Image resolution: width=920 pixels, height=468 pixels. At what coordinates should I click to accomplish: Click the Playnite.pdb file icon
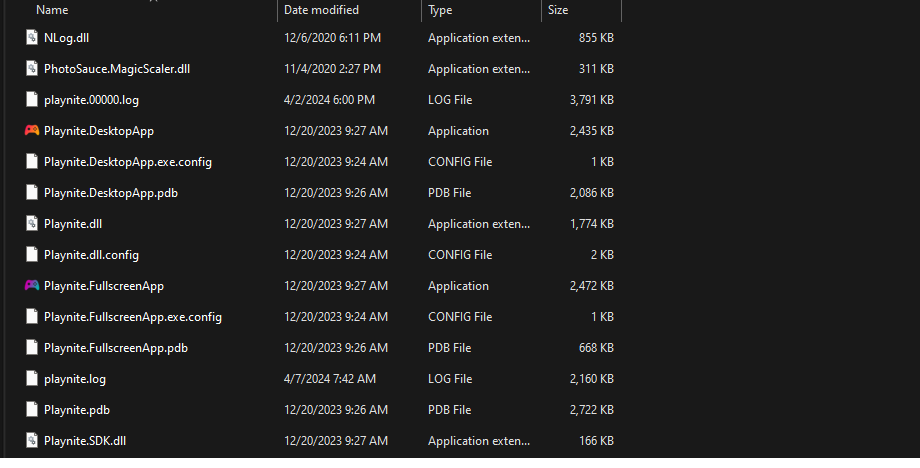32,410
